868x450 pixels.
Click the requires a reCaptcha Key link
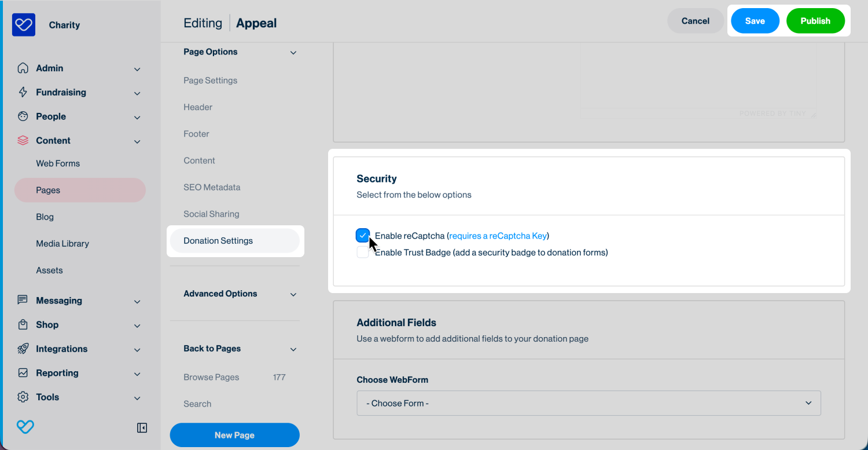[498, 236]
